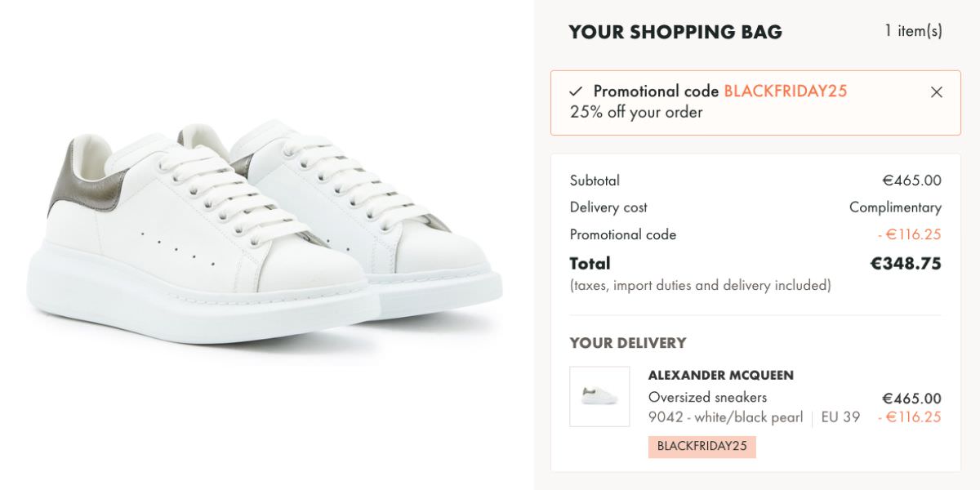The height and width of the screenshot is (490, 980).
Task: Open the Oversized sneakers product name
Action: 707,397
